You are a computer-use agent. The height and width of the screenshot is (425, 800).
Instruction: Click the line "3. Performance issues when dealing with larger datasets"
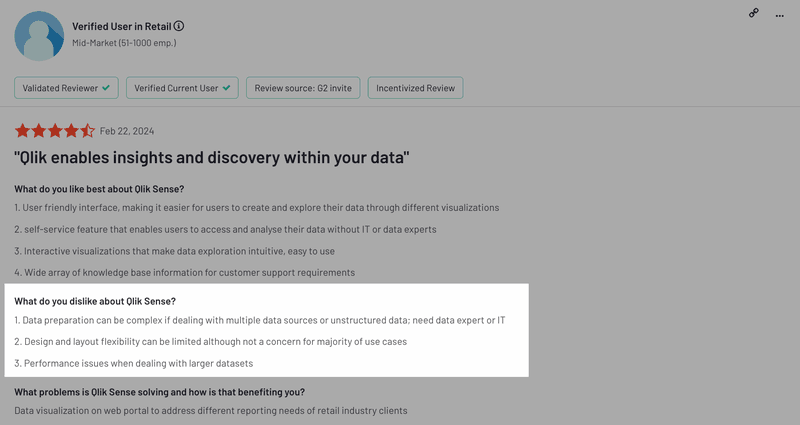click(134, 363)
